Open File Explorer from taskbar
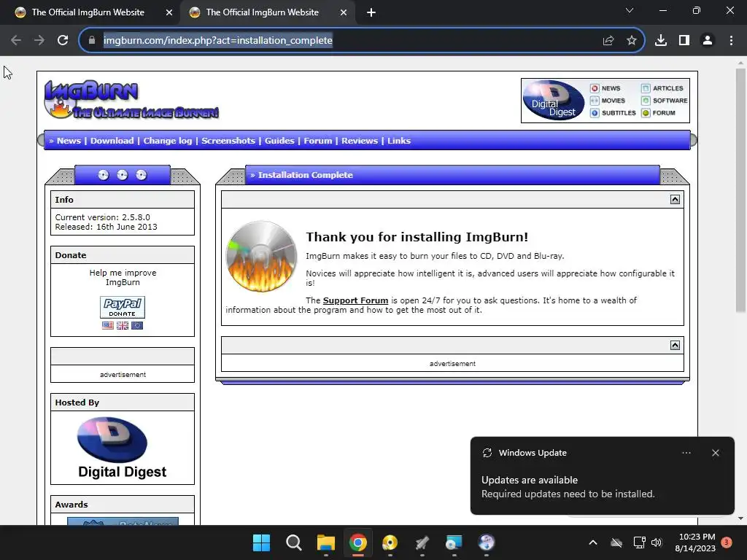Image resolution: width=747 pixels, height=560 pixels. (326, 542)
